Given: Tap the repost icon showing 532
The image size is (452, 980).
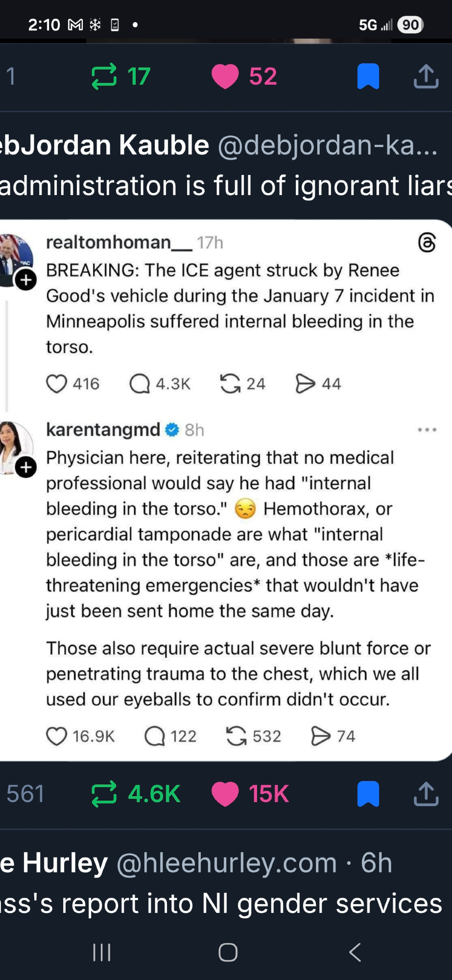Looking at the screenshot, I should 236,736.
